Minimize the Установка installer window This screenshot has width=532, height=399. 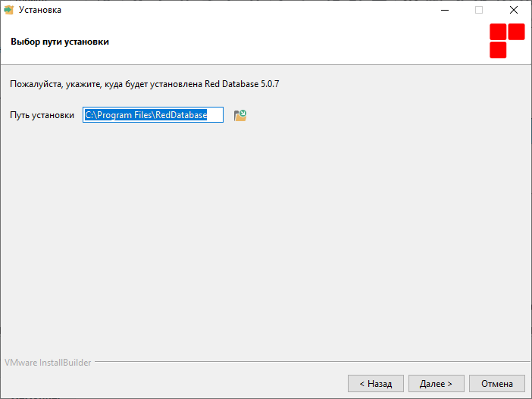[445, 10]
